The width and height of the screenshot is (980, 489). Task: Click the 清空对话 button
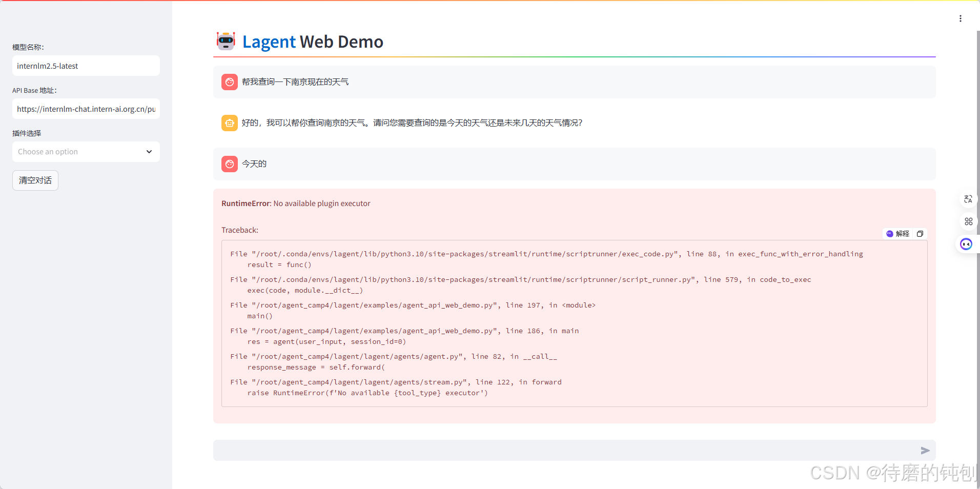35,180
